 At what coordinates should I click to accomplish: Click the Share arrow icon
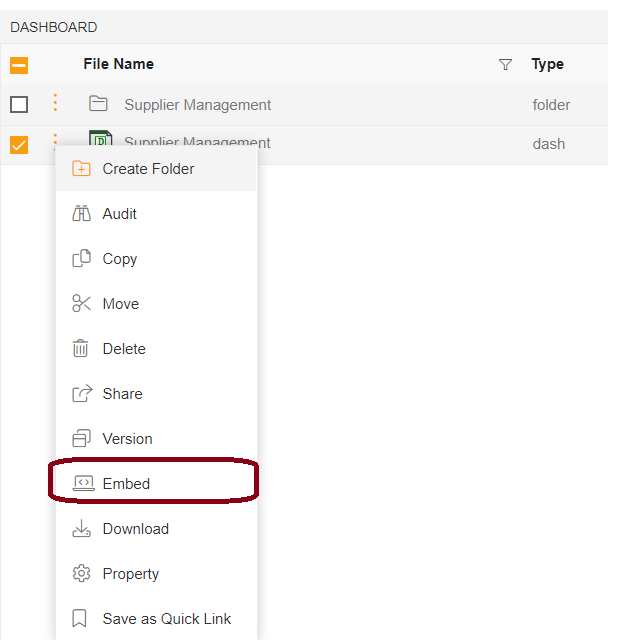(x=82, y=393)
